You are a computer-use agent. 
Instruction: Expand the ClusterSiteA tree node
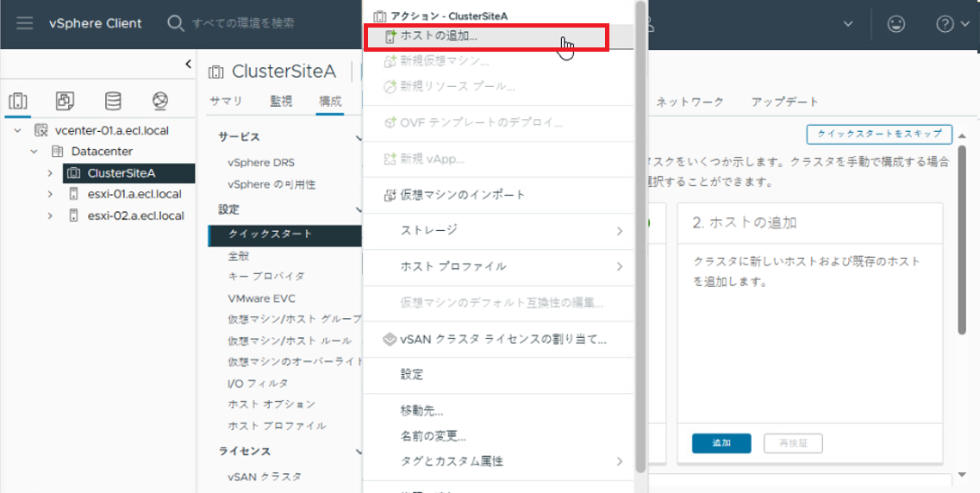[x=50, y=173]
